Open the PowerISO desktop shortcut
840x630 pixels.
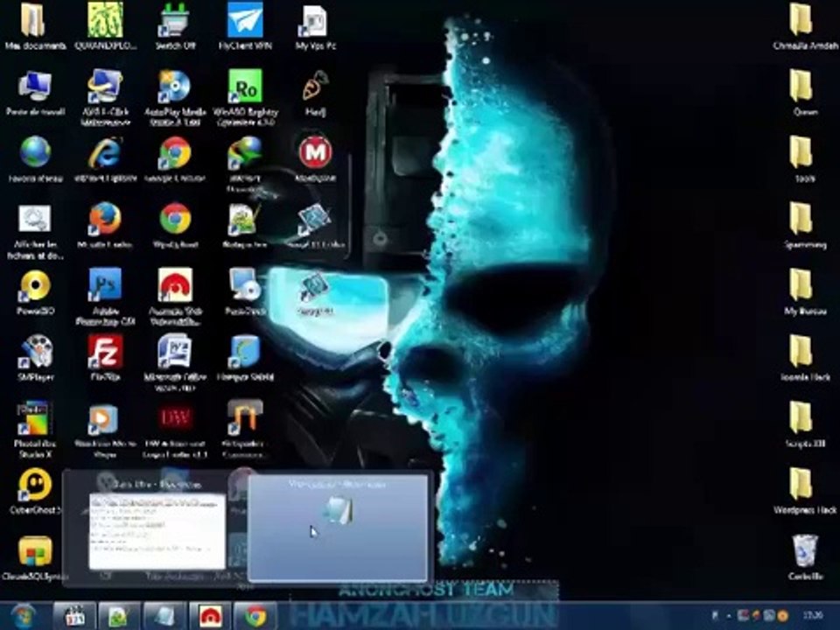pos(35,286)
